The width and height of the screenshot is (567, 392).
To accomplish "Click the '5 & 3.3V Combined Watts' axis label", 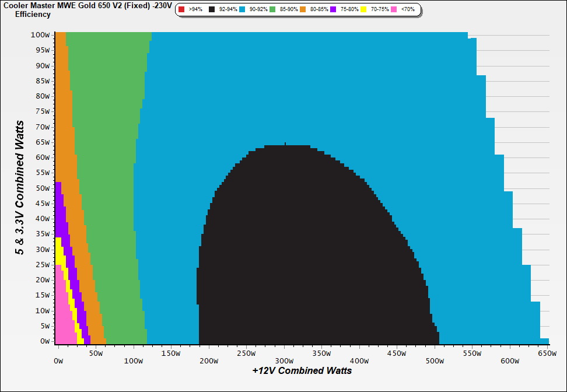I will tap(20, 188).
